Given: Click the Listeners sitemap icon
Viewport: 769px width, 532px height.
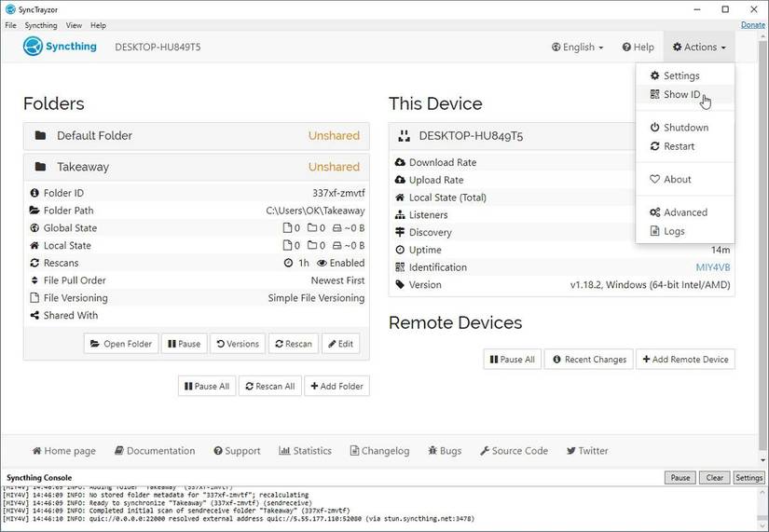Looking at the screenshot, I should tap(400, 215).
